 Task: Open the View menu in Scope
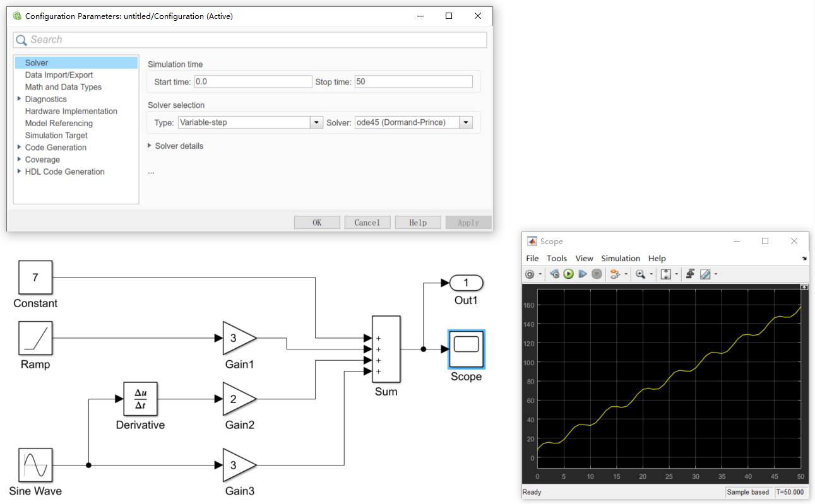pyautogui.click(x=584, y=258)
